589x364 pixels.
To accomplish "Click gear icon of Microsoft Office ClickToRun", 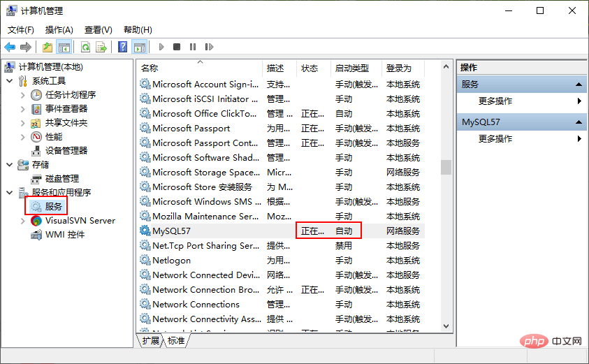I will point(145,113).
